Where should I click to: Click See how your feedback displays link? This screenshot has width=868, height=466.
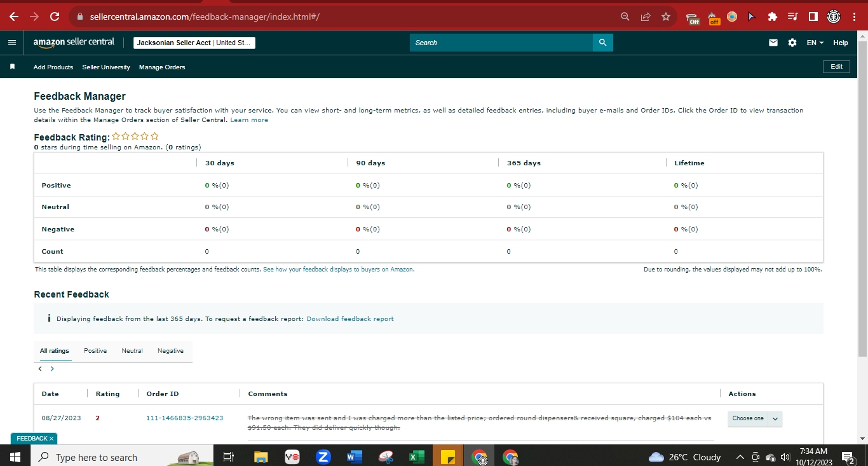(338, 270)
